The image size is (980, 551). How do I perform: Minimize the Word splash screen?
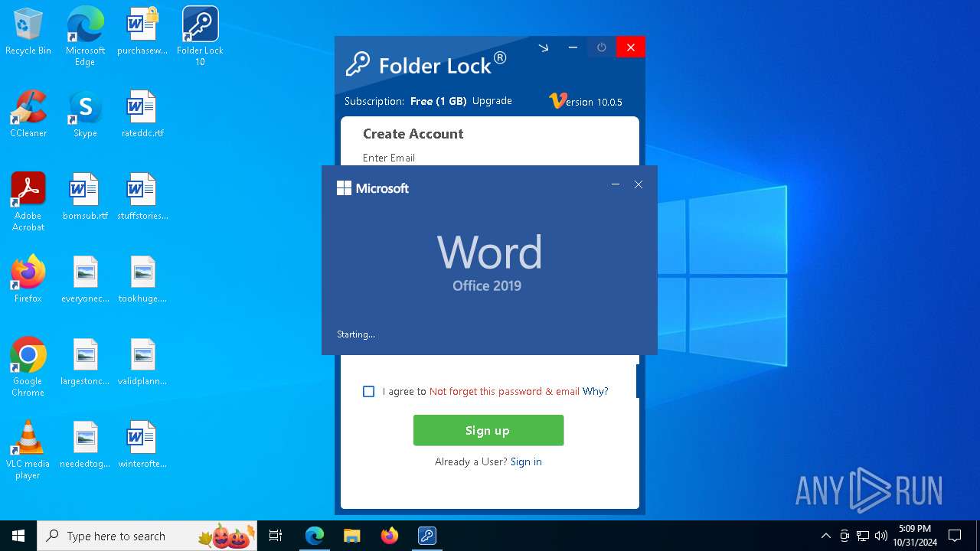tap(616, 184)
